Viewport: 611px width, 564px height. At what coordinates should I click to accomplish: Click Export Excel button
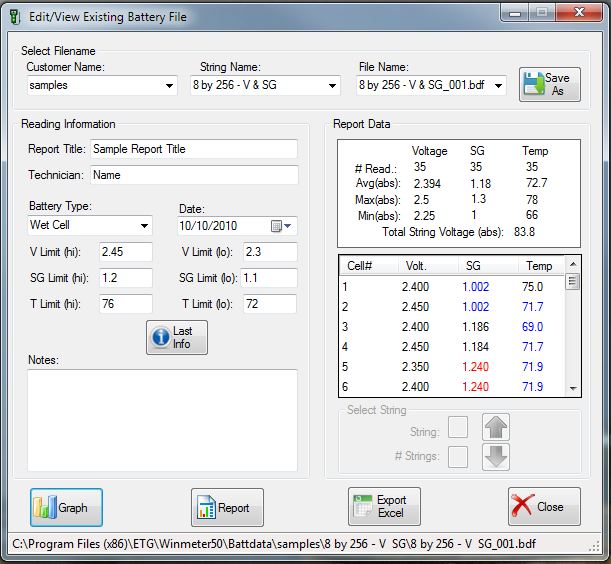point(384,507)
